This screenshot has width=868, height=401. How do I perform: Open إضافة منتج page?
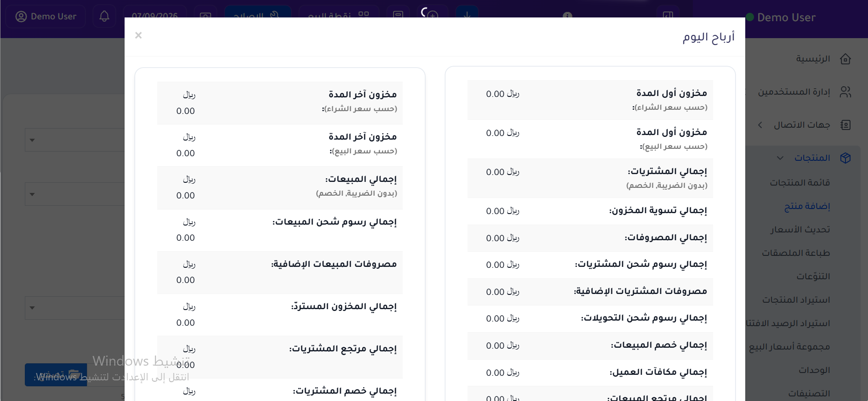pos(807,206)
